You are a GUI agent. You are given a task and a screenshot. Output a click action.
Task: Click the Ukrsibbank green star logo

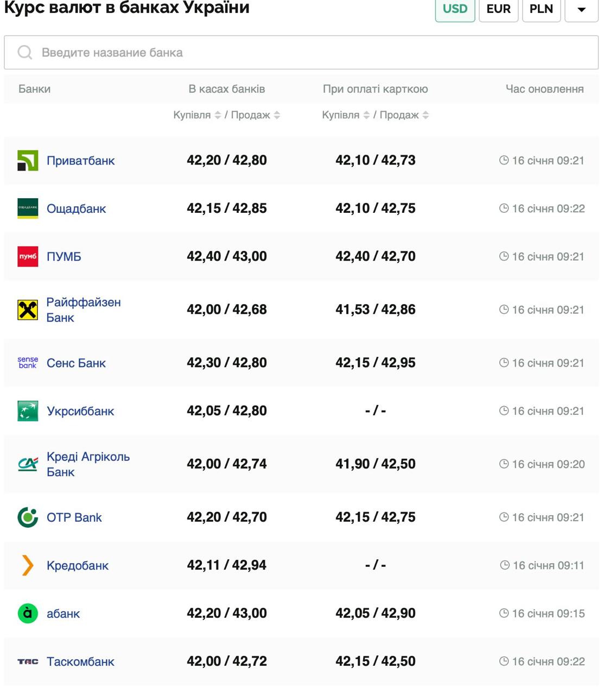(x=28, y=411)
